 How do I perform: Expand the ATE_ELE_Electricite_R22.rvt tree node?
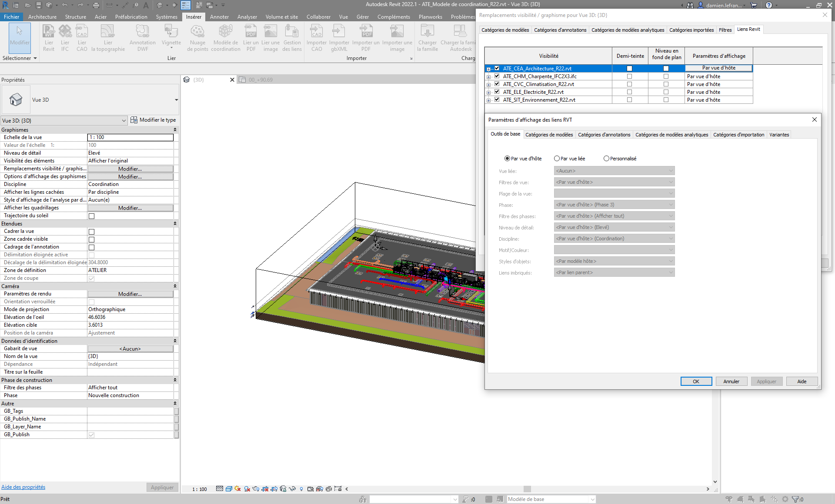coord(489,93)
